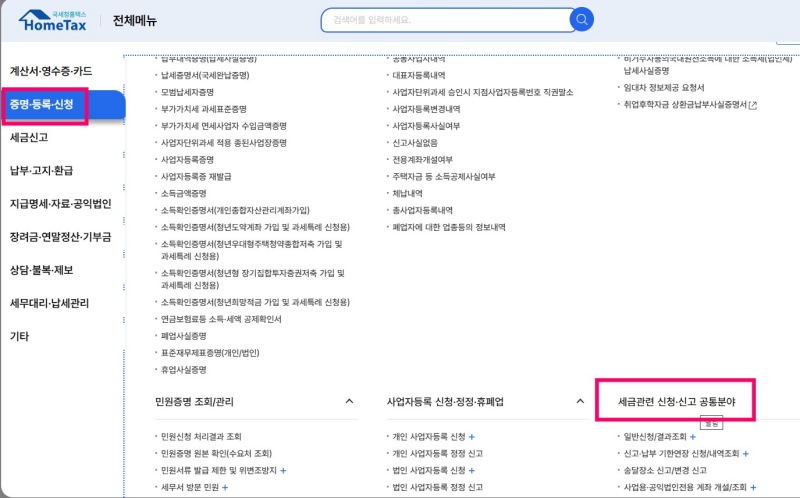The image size is (800, 498).
Task: Expand plus next to 세무서 방문 민원
Action: tap(225, 487)
